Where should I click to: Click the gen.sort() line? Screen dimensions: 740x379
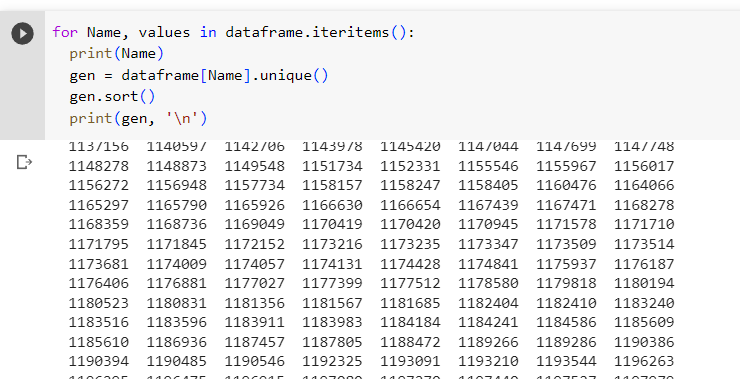(112, 97)
